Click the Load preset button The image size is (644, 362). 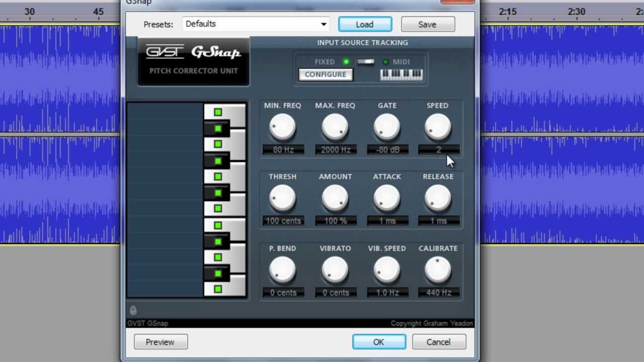click(x=365, y=24)
